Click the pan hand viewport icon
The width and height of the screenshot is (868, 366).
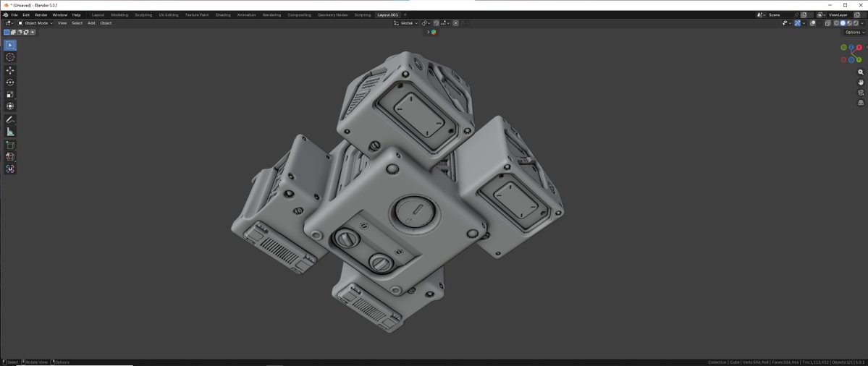click(861, 82)
